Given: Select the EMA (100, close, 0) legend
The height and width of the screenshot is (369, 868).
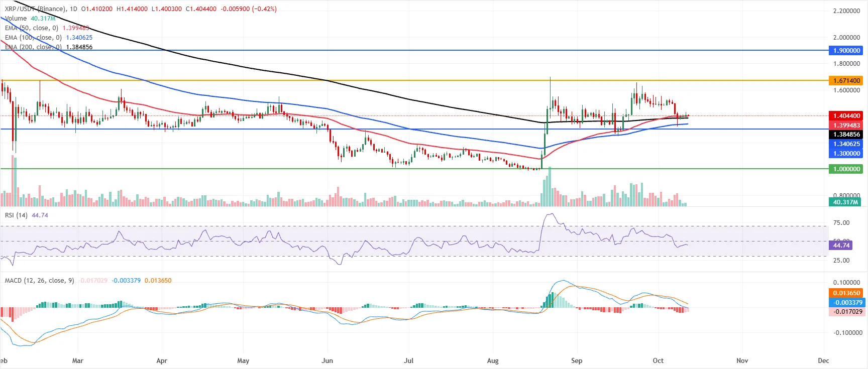Looking at the screenshot, I should coord(33,38).
